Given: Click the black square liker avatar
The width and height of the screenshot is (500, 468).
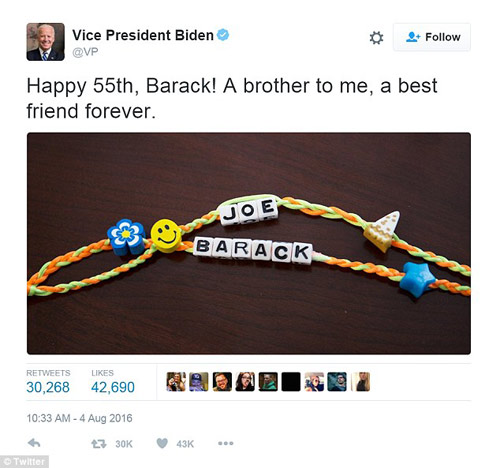Looking at the screenshot, I should click(291, 382).
